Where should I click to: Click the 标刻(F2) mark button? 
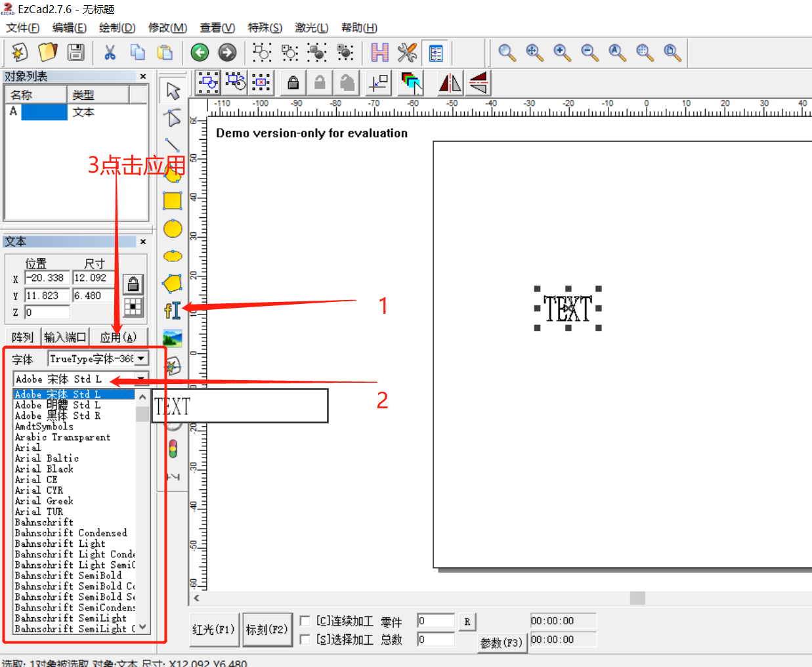(x=267, y=630)
